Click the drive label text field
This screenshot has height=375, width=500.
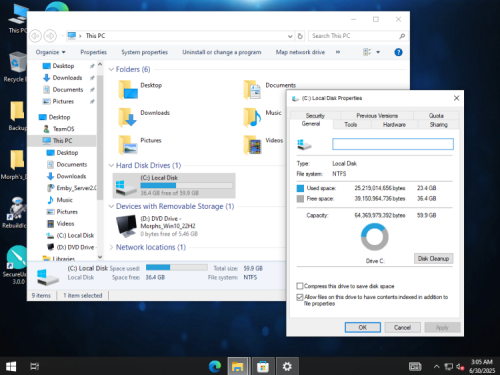click(393, 144)
